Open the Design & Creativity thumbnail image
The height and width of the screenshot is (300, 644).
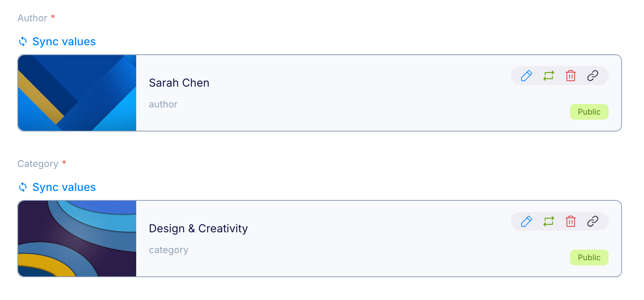click(x=77, y=239)
